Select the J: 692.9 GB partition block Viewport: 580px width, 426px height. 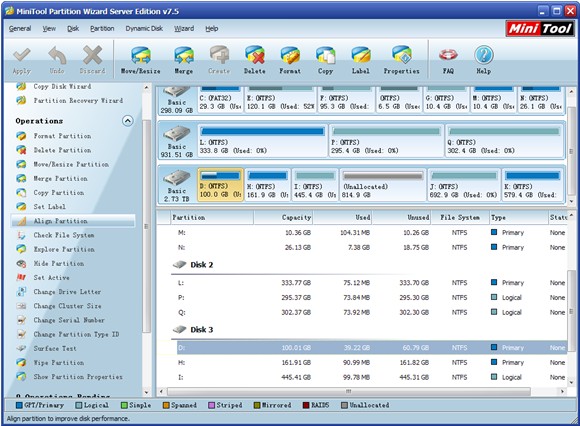464,185
